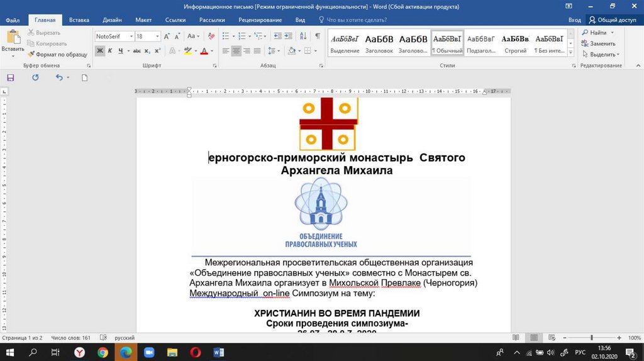Image resolution: width=644 pixels, height=361 pixels.
Task: Expand the Вставить paste options arrow
Action: click(13, 56)
